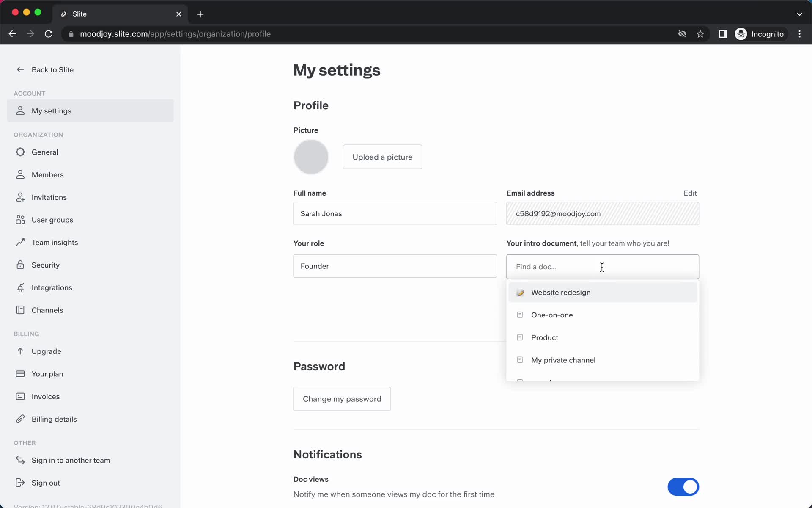
Task: Click the Back to Slite arrow icon
Action: point(20,69)
